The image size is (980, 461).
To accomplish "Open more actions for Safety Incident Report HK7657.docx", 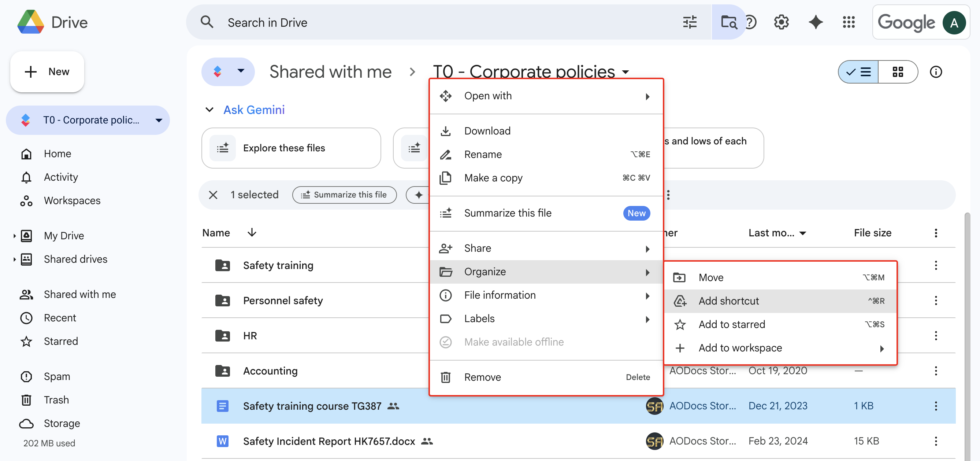I will pyautogui.click(x=935, y=441).
